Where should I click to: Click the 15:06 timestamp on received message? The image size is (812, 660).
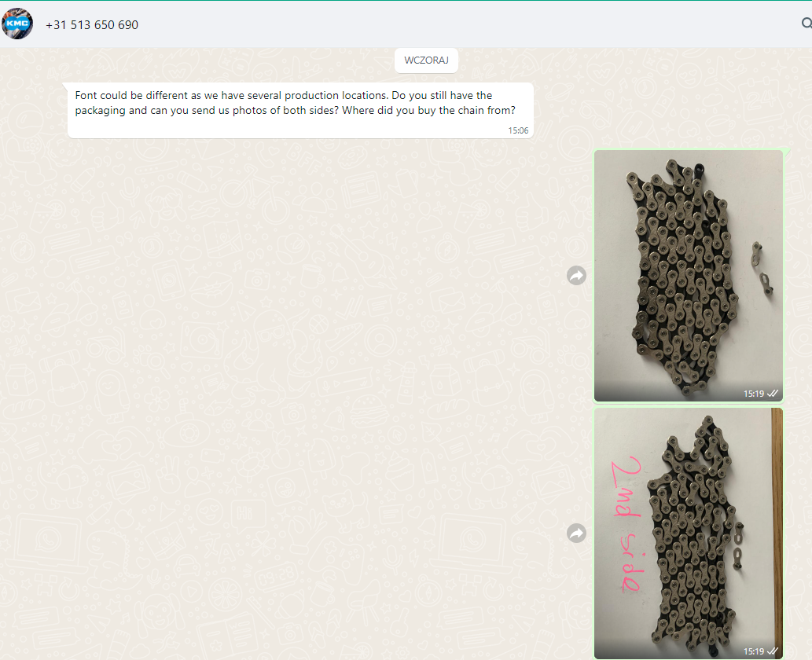pyautogui.click(x=518, y=130)
